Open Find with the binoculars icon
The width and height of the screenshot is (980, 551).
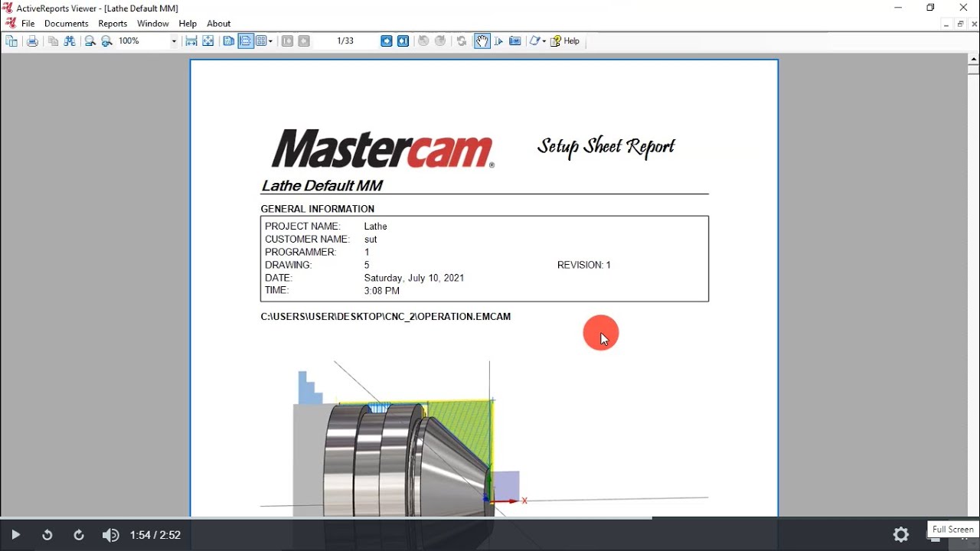tap(70, 41)
